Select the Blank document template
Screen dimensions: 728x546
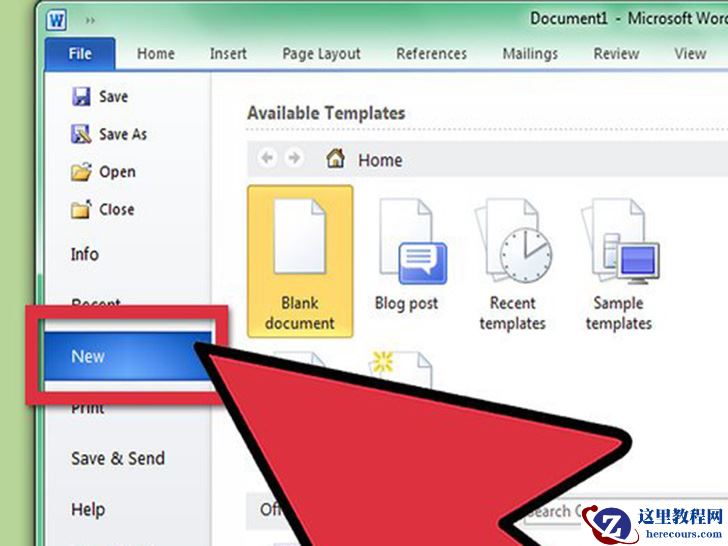click(300, 261)
